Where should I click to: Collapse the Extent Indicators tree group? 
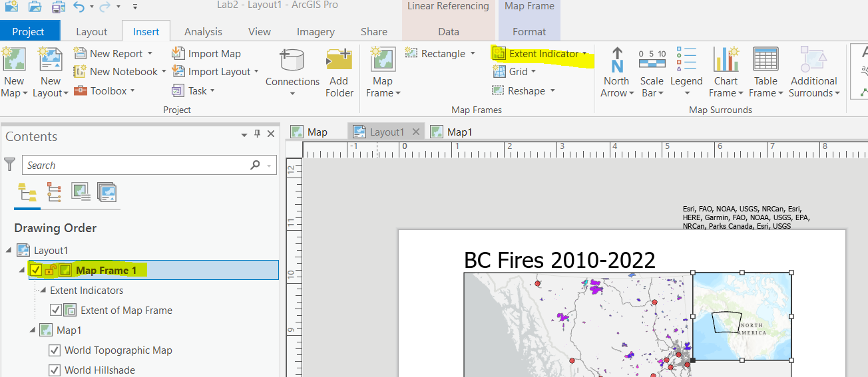[x=42, y=291]
